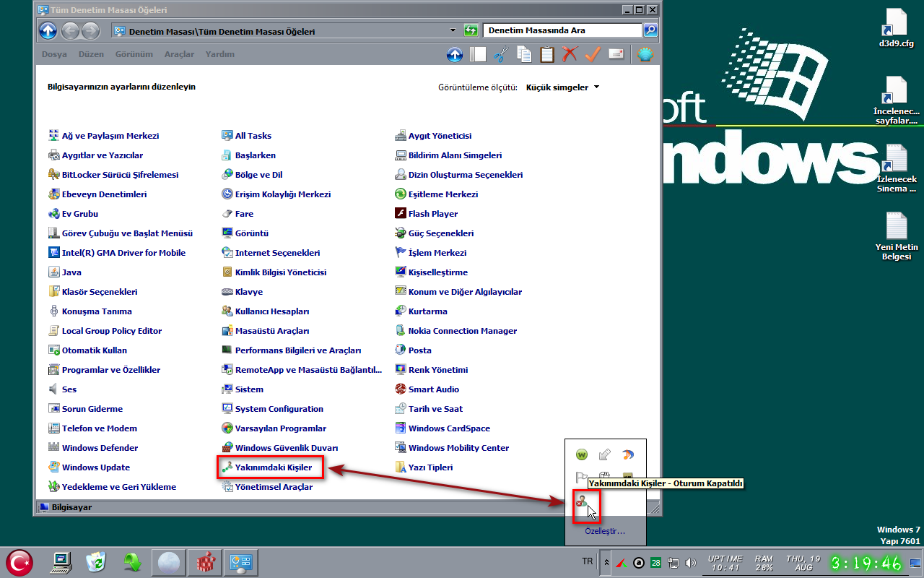The height and width of the screenshot is (578, 924).
Task: Click the network tray icon
Action: pos(674,563)
